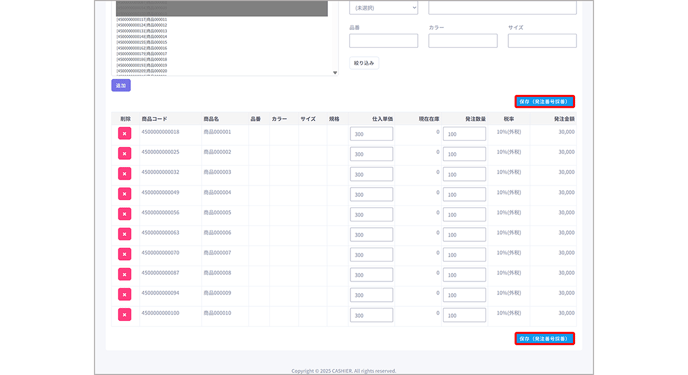Focus the order quantity box for 商品000006
688x375 pixels.
[464, 235]
